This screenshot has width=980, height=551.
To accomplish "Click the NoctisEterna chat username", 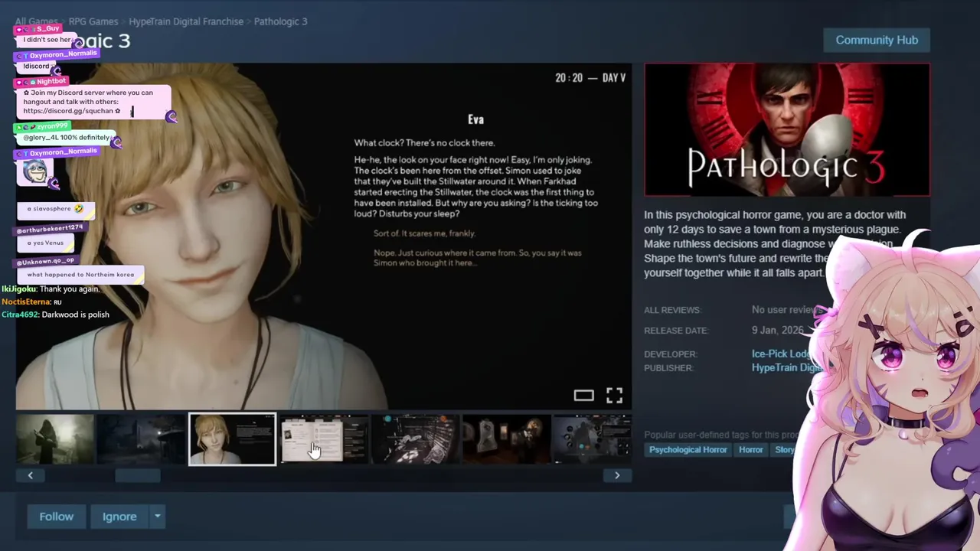I will click(26, 302).
